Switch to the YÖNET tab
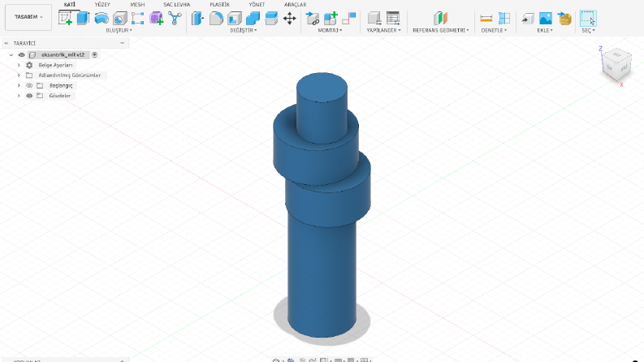Image resolution: width=644 pixels, height=362 pixels. point(257,5)
